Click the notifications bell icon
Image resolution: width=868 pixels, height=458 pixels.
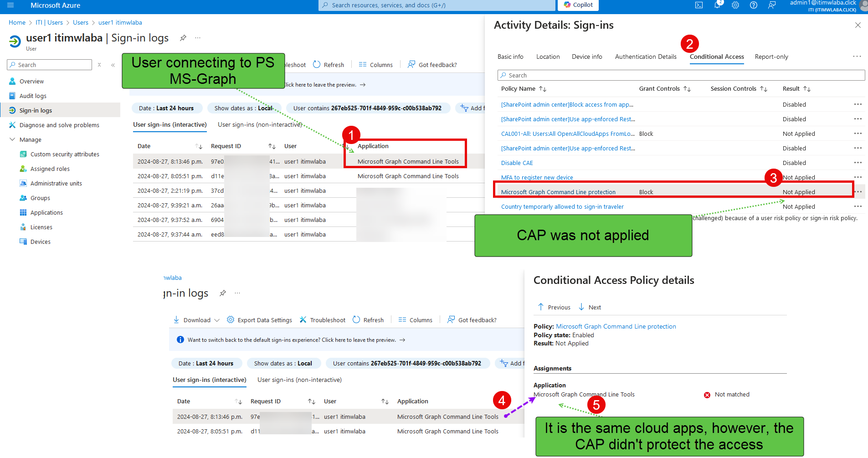click(717, 6)
